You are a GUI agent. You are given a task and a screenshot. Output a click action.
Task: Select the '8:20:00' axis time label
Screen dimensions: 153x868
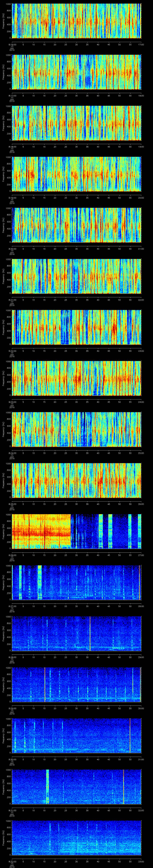tap(12, 248)
